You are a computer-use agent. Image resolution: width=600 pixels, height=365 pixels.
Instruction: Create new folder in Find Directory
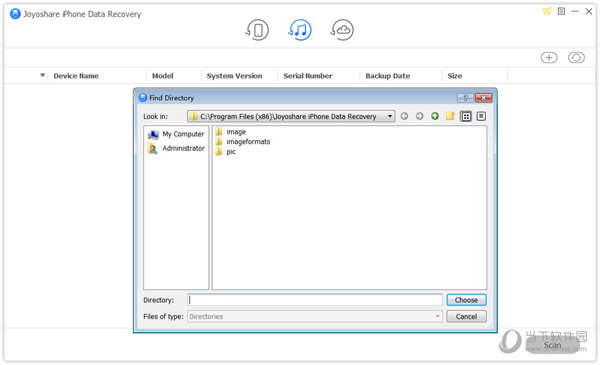point(450,116)
